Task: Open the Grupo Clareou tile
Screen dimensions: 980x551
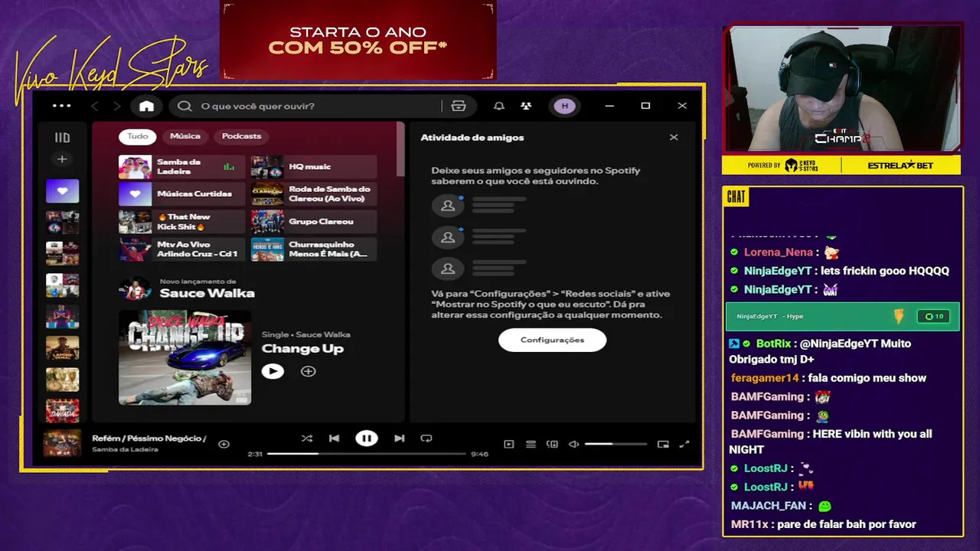Action: click(x=314, y=222)
